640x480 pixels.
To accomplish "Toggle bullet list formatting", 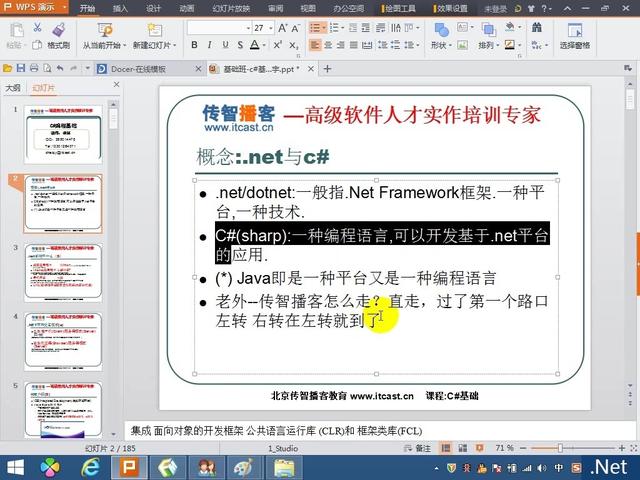I will click(x=314, y=28).
